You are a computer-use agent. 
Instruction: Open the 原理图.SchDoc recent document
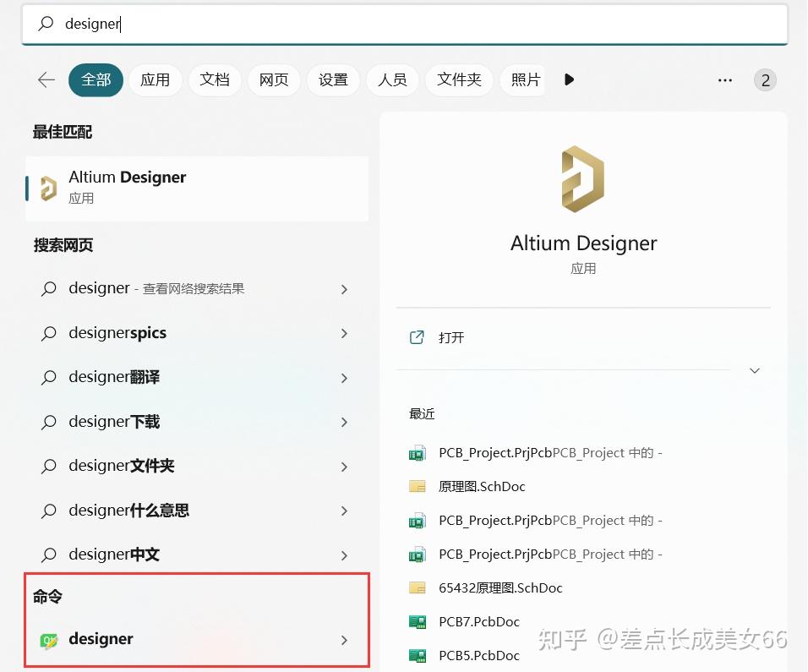pyautogui.click(x=483, y=486)
